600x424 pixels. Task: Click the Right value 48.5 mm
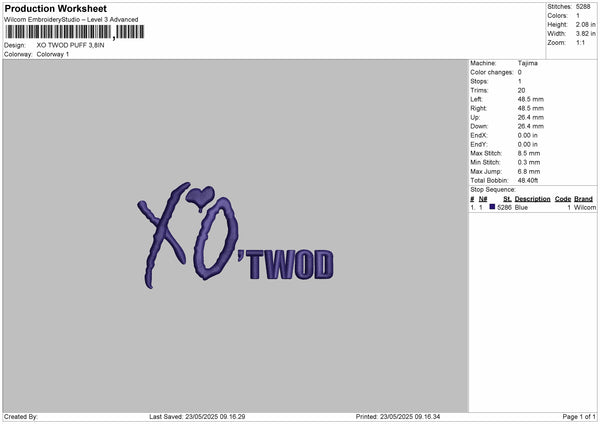click(x=531, y=108)
